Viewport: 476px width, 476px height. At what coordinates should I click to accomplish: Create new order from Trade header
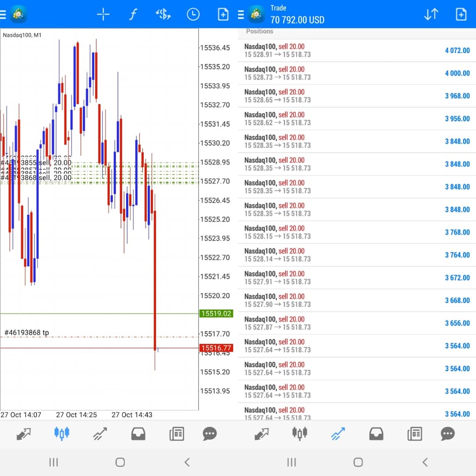(x=461, y=14)
